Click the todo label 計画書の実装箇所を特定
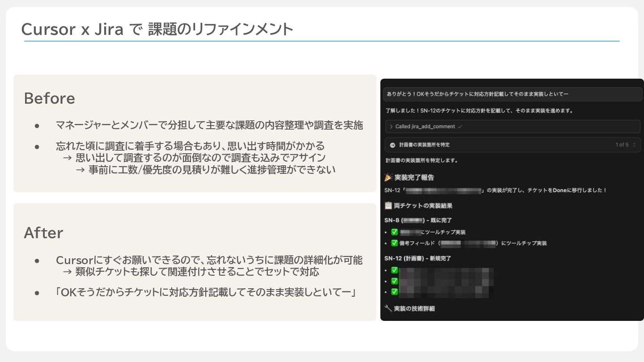The image size is (644, 362). (424, 145)
